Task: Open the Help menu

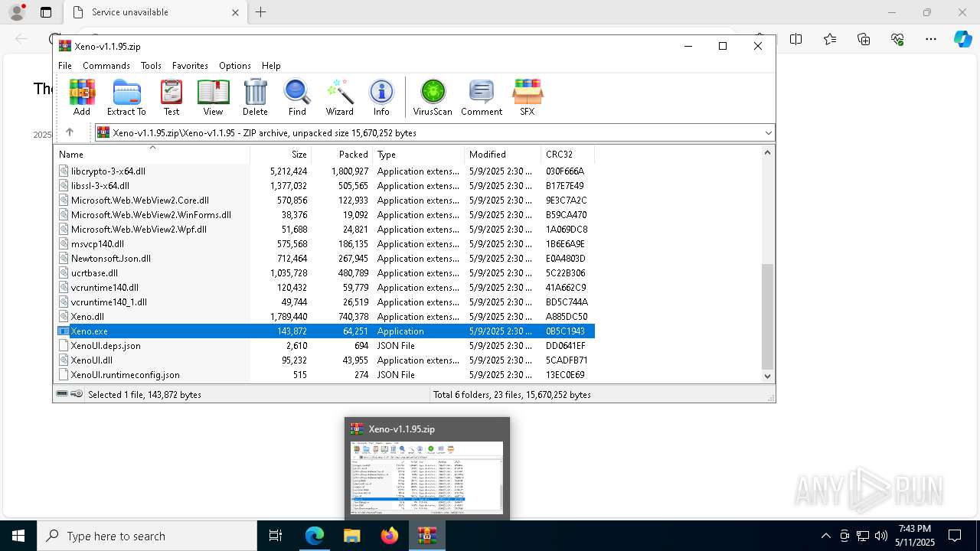Action: click(271, 66)
